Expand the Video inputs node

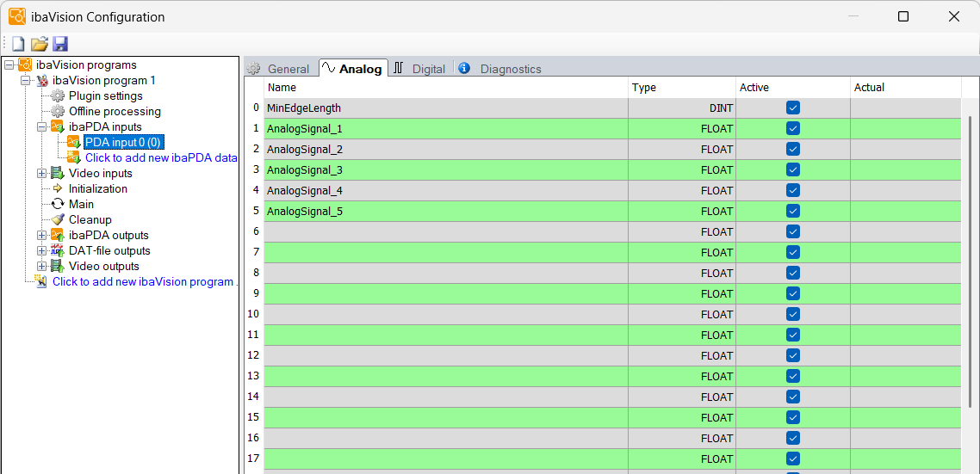coord(42,173)
